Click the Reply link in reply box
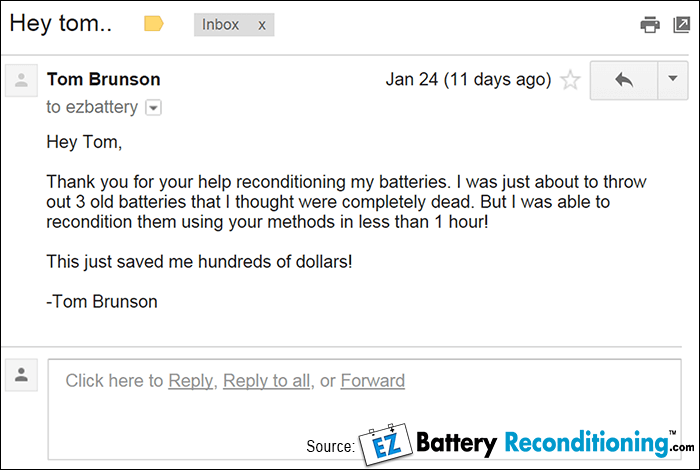This screenshot has height=470, width=700. tap(190, 380)
